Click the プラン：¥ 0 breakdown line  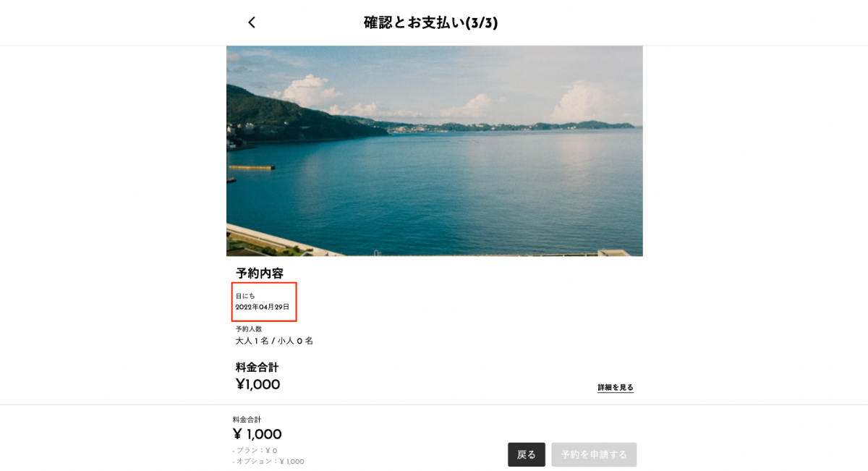tap(256, 450)
